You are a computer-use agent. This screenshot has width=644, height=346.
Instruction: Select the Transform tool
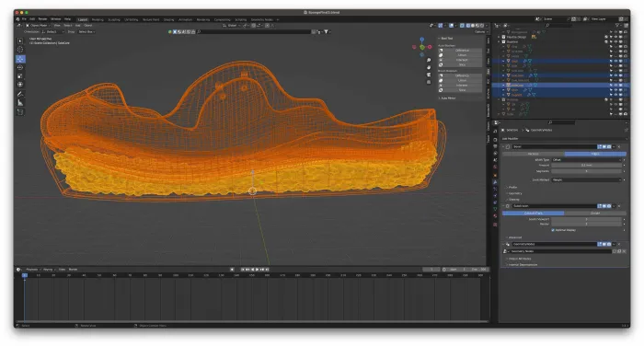pos(20,85)
